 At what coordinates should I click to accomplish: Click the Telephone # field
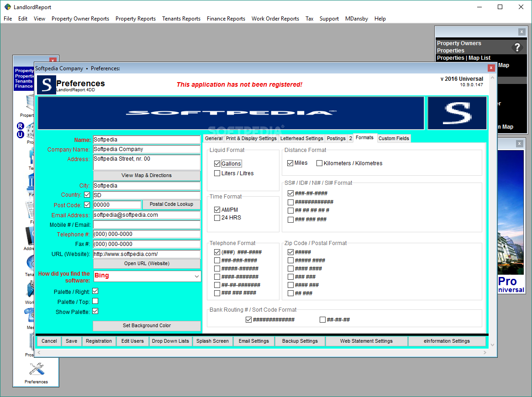point(147,234)
